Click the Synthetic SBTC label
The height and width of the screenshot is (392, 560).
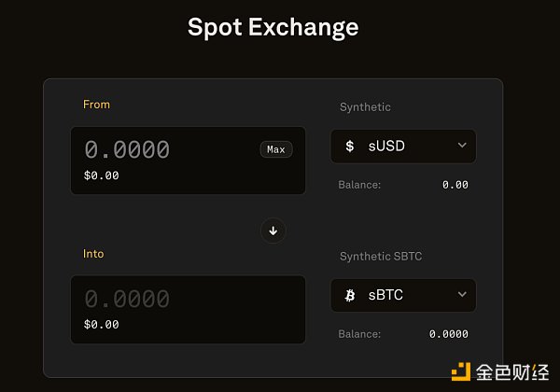(x=381, y=257)
